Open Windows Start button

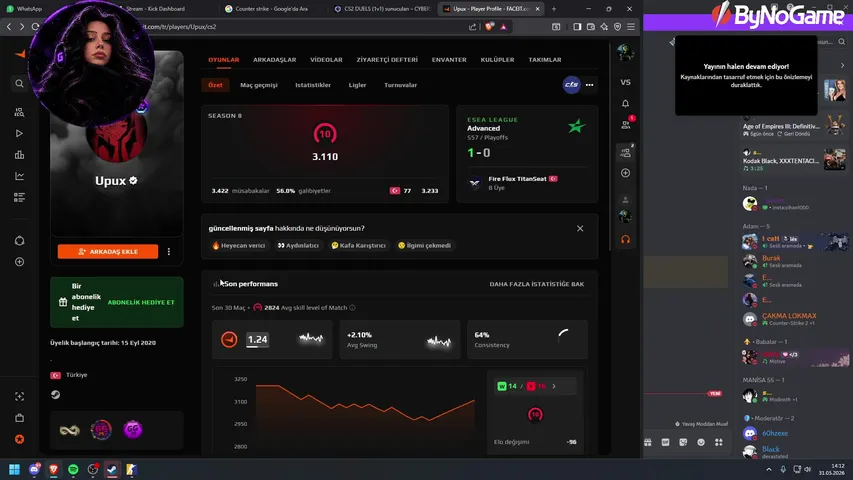14,469
